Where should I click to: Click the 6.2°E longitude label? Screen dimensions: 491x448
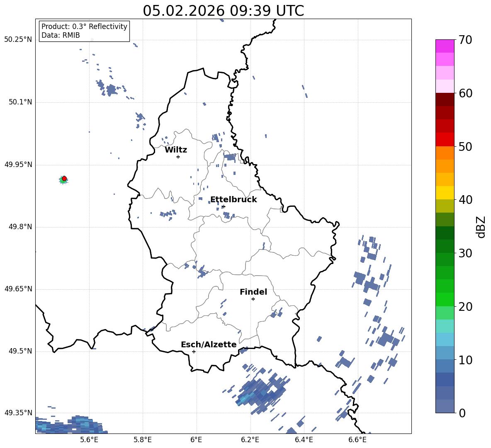pyautogui.click(x=250, y=440)
